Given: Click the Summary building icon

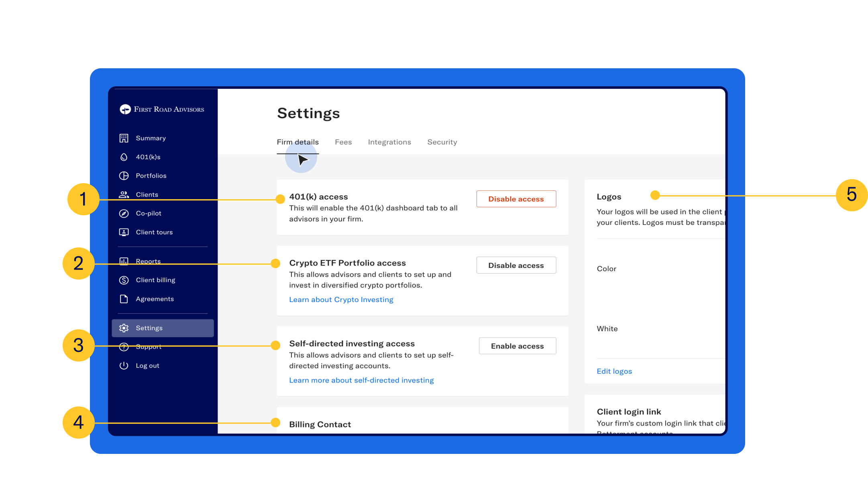Looking at the screenshot, I should (124, 138).
